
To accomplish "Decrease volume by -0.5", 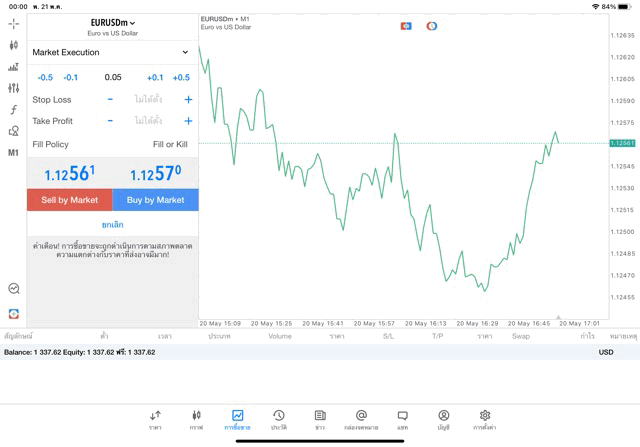I will point(45,78).
